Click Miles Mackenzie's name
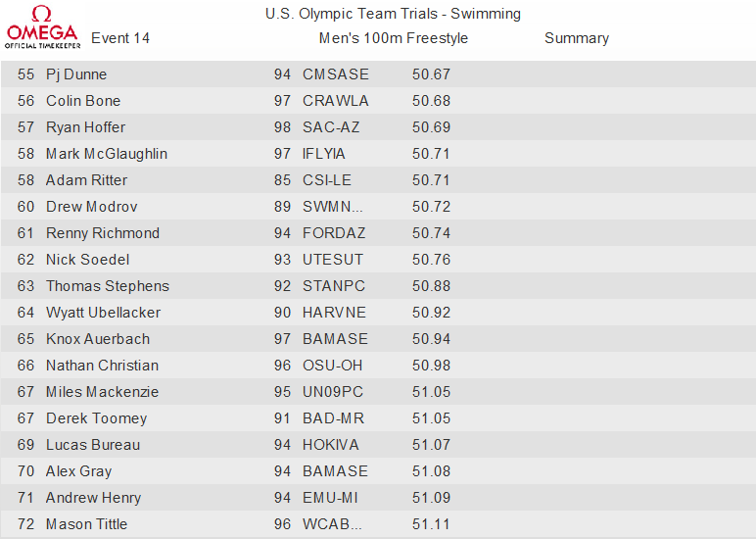The image size is (756, 539). tap(102, 392)
